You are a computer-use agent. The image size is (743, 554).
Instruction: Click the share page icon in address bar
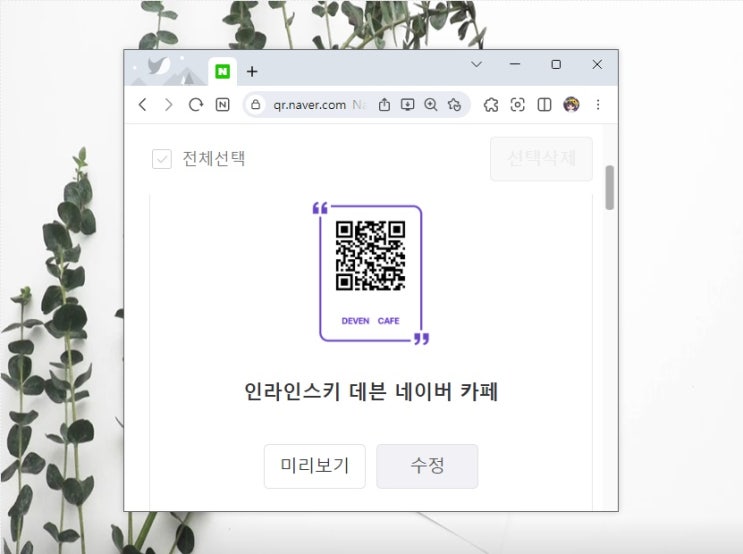point(384,104)
